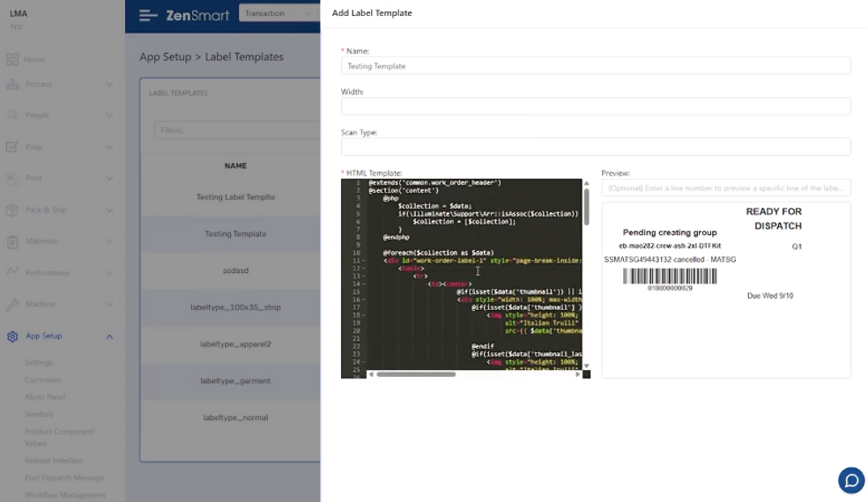Open Release Interface menu item

pos(54,461)
